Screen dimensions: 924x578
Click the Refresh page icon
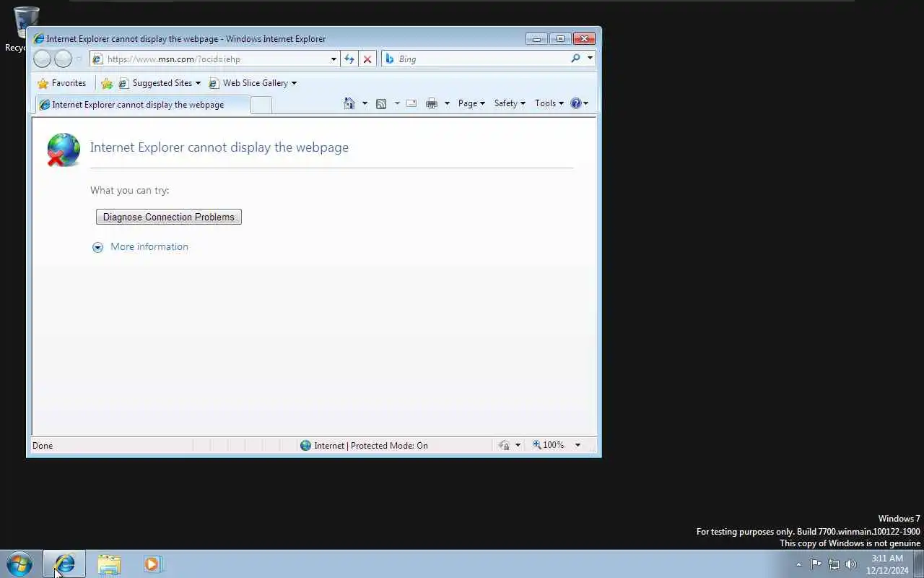click(349, 59)
